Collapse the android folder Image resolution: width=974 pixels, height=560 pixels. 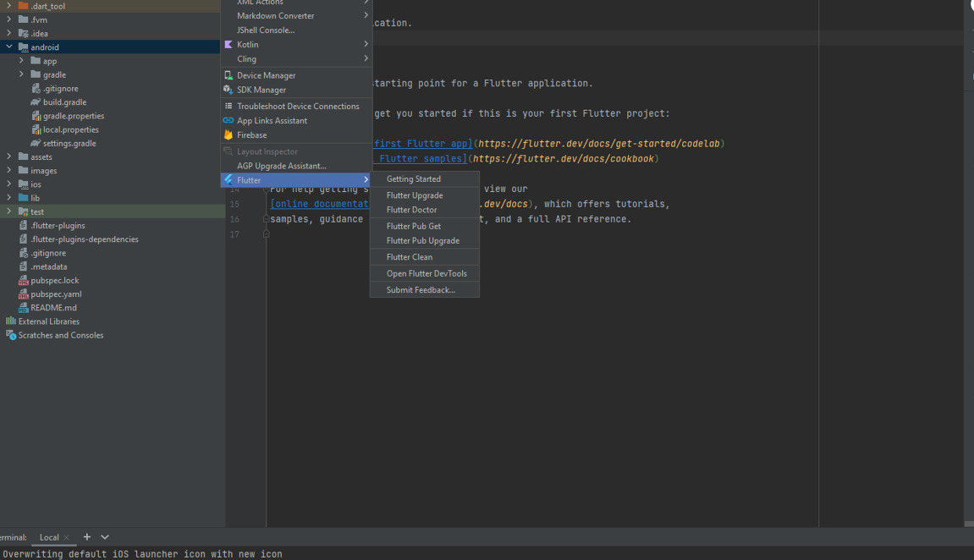pos(9,47)
